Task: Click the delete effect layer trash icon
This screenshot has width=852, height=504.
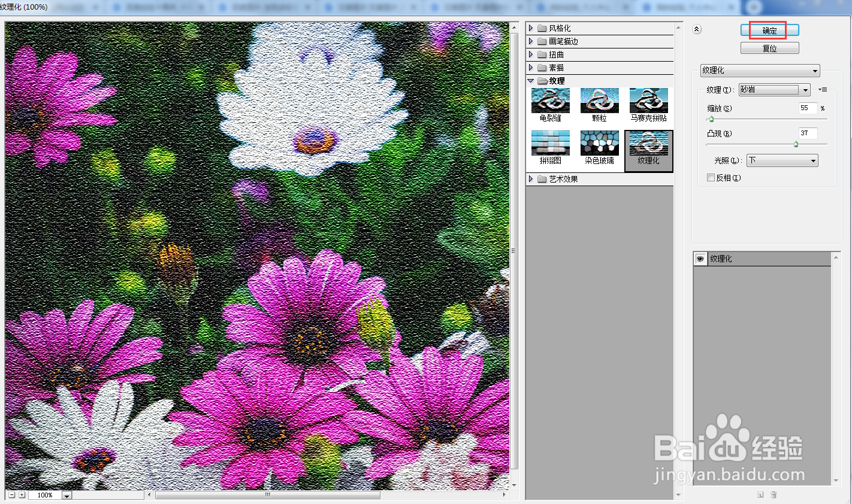Action: [774, 494]
